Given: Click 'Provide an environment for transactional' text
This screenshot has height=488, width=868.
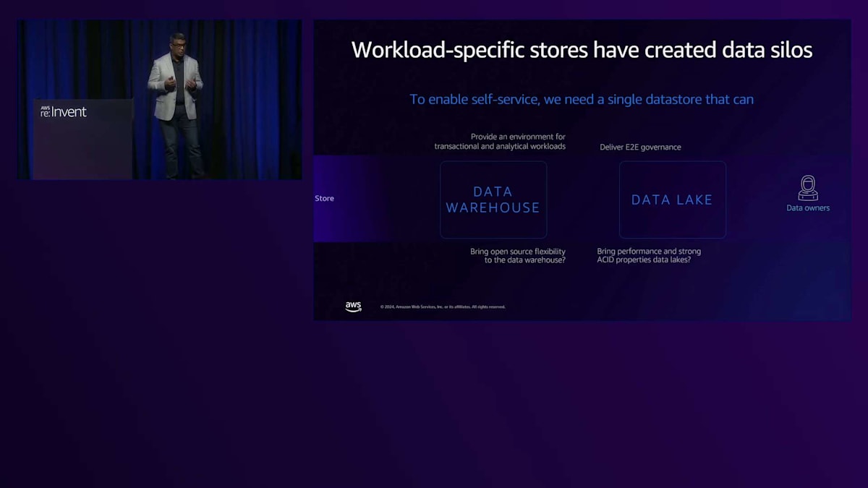Looking at the screenshot, I should point(500,141).
